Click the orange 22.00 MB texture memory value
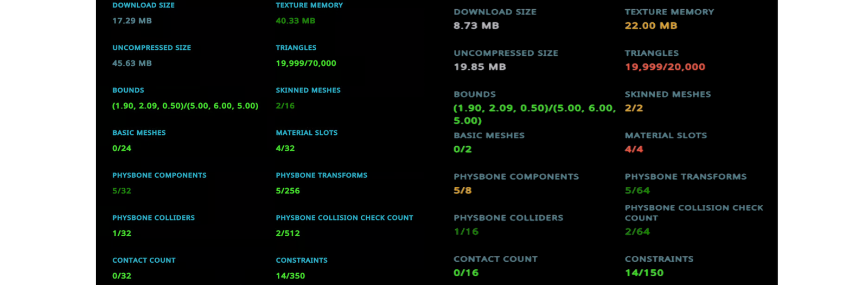Screen dimensions: 868x285 650,25
